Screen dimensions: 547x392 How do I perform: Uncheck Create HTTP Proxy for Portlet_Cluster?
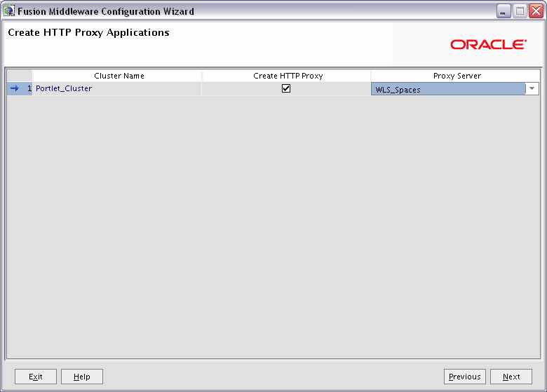point(286,88)
